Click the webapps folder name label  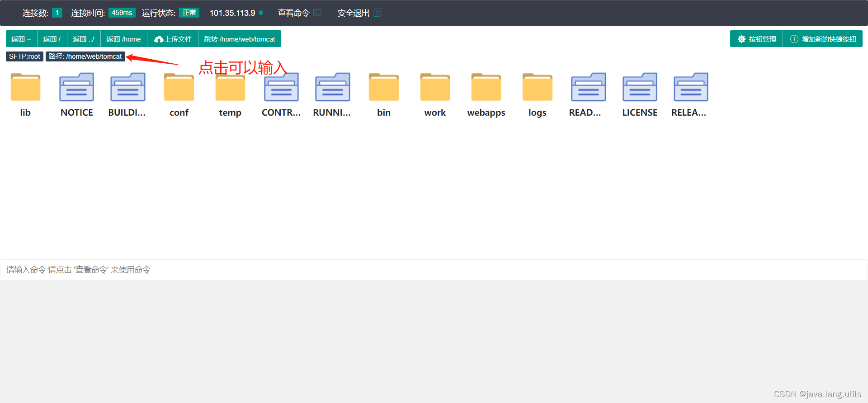[x=486, y=112]
